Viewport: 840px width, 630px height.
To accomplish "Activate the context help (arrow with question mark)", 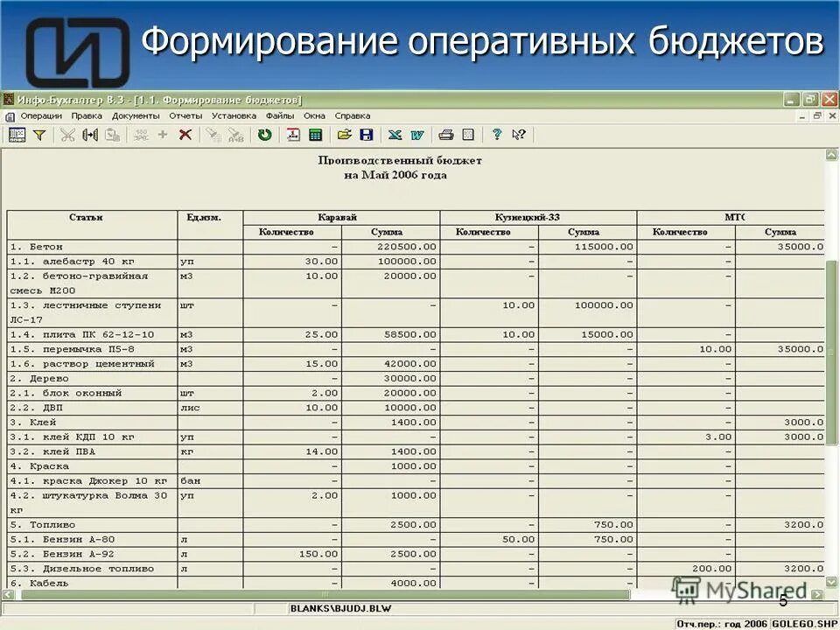I will tap(518, 134).
